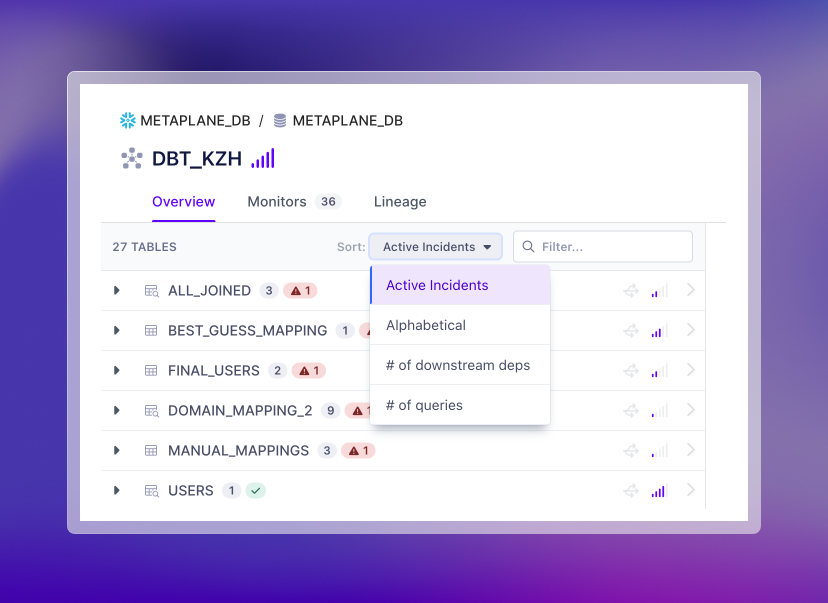Focus the Filter search field
828x603 pixels.
click(x=603, y=247)
